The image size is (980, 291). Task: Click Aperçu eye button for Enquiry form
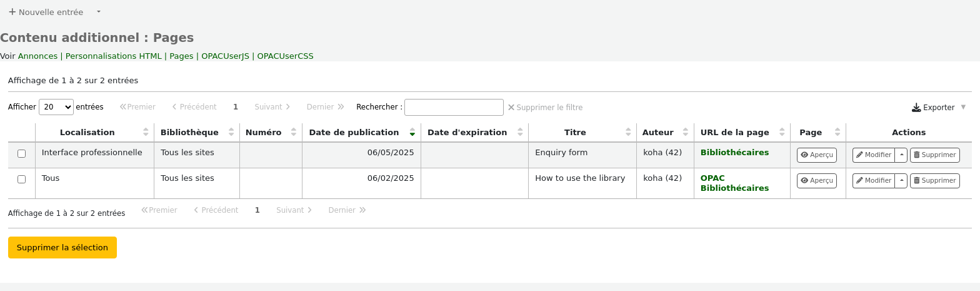point(816,155)
